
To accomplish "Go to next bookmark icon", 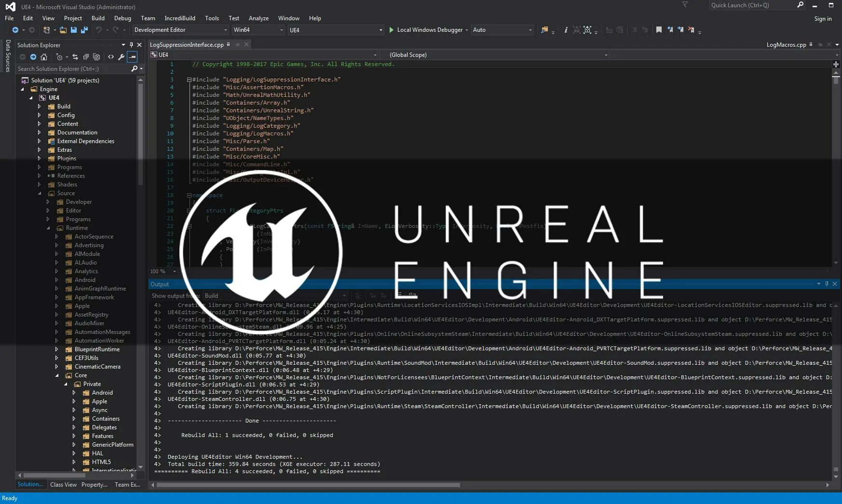I will 680,30.
